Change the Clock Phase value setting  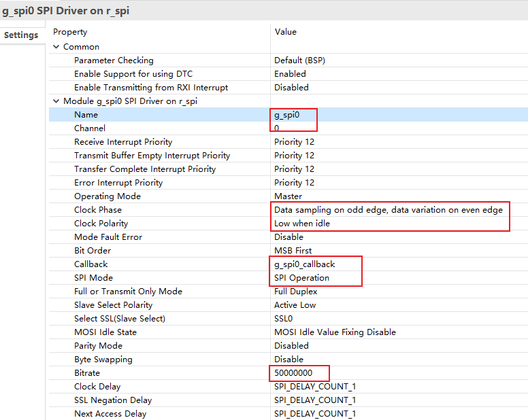[389, 210]
